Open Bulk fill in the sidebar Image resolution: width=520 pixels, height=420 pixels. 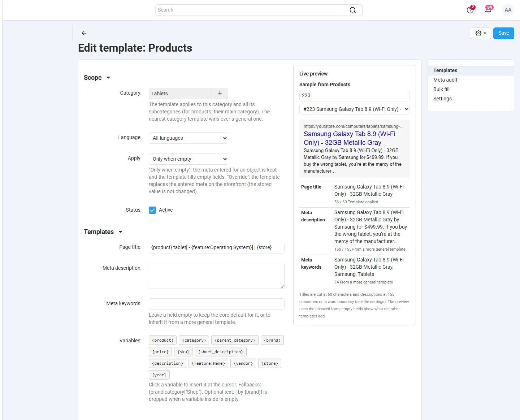point(441,90)
